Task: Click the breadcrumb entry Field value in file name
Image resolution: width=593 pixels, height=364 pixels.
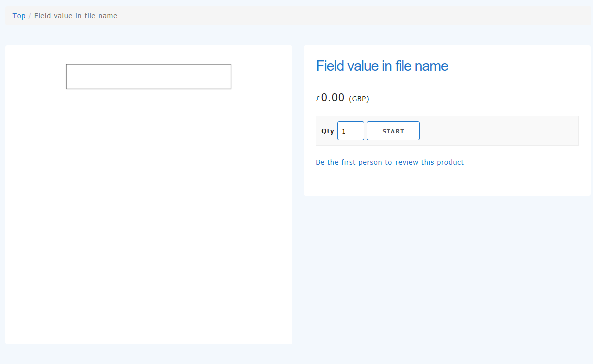Action: [76, 15]
